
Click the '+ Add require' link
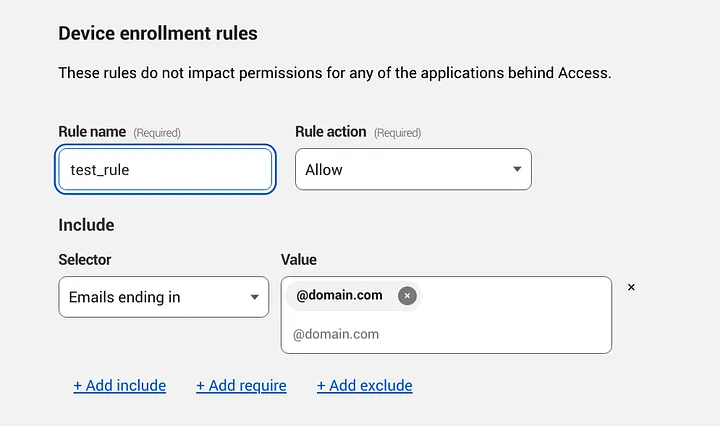tap(241, 385)
